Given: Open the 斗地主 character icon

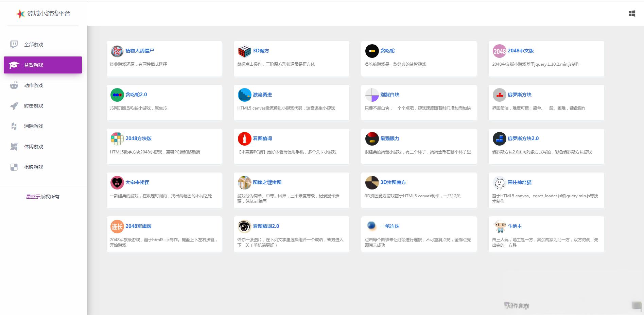Looking at the screenshot, I should pyautogui.click(x=499, y=227).
